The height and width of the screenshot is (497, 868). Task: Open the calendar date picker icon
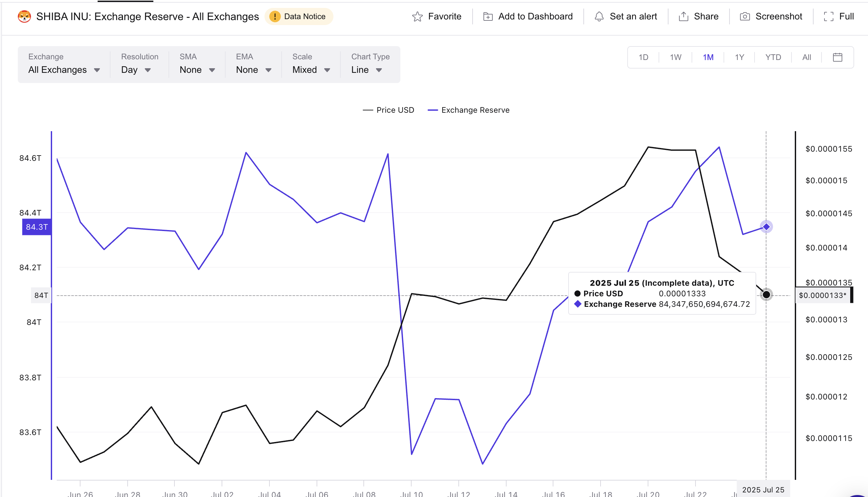click(x=838, y=57)
